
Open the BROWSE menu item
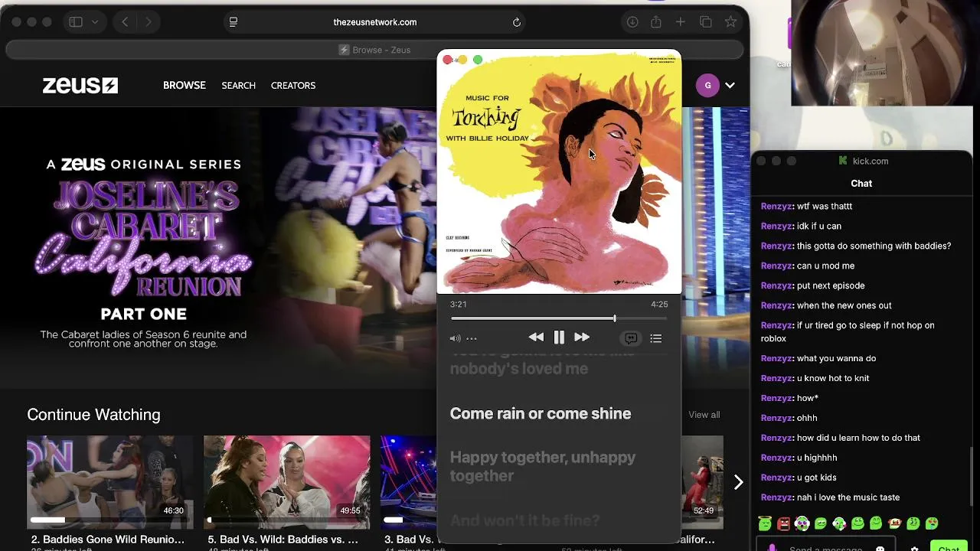185,85
